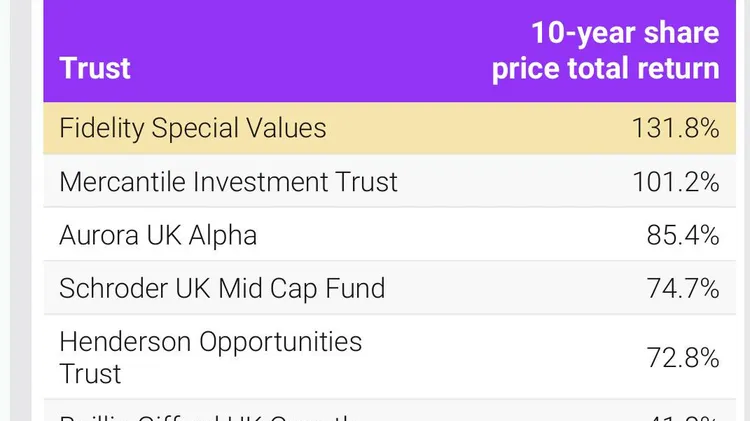Click the purple table header bar
Image resolution: width=750 pixels, height=421 pixels.
(x=389, y=51)
